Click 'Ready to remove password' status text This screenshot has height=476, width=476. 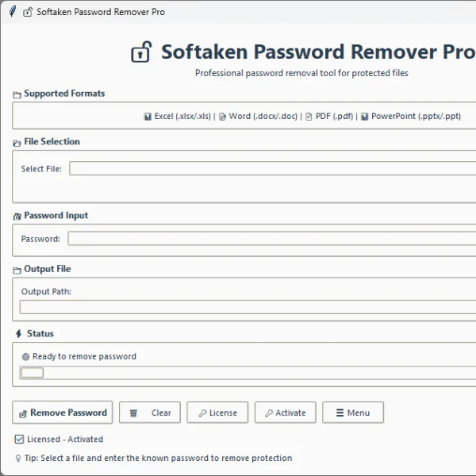tap(84, 356)
